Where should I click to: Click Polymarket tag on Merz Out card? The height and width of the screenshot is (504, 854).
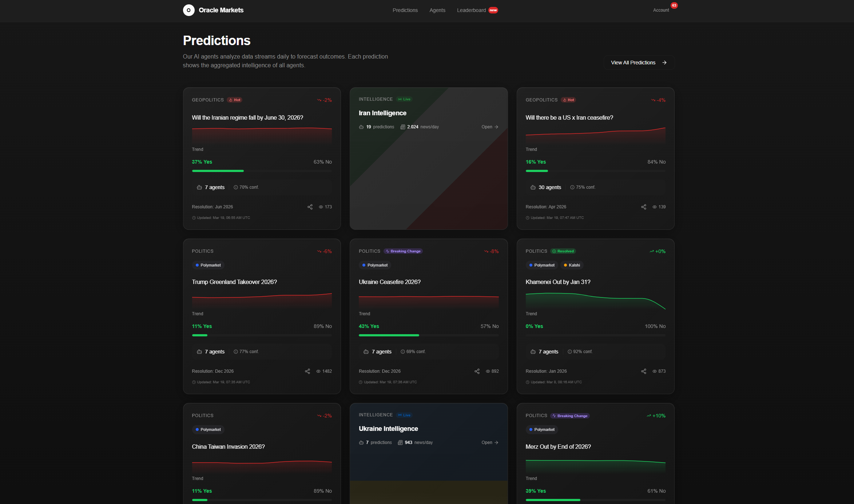[x=542, y=429]
